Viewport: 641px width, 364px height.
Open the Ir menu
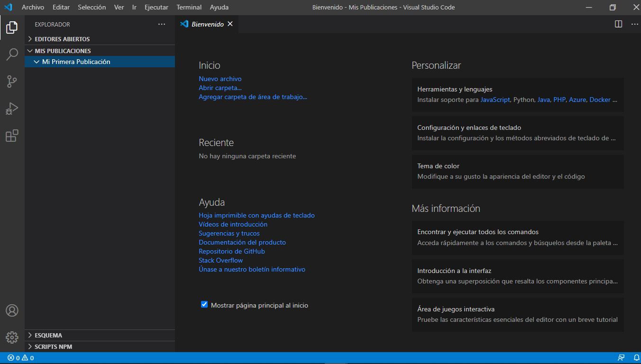pyautogui.click(x=134, y=7)
